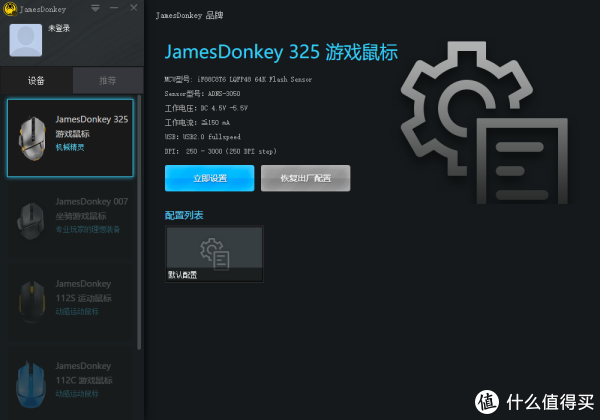
Task: Close the JamesDonkey window
Action: [x=134, y=8]
